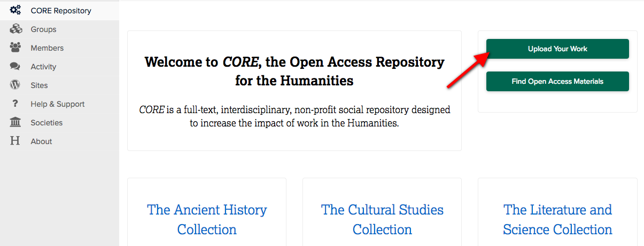Viewport: 644px width, 246px height.
Task: Open the About sidebar label
Action: [x=41, y=141]
